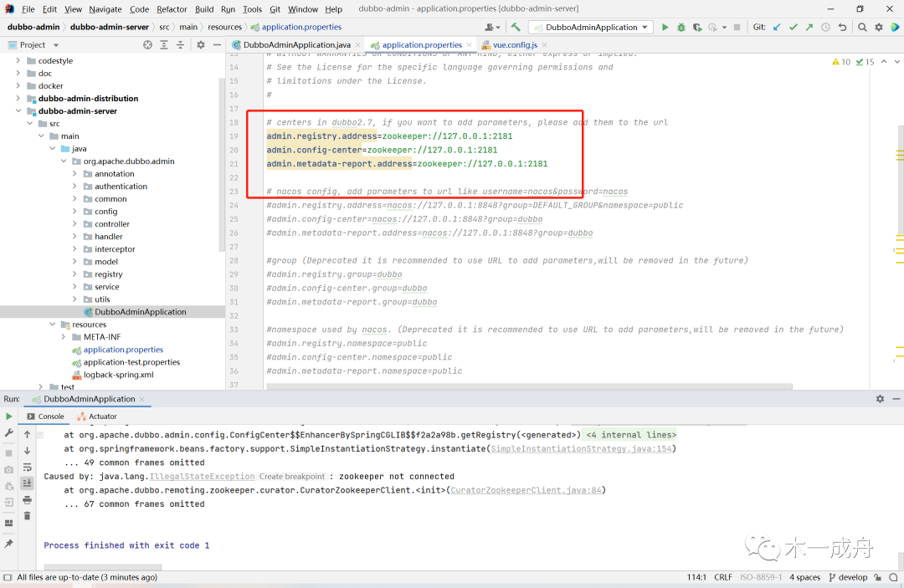The image size is (904, 588).
Task: Rerun DubboAdminApplication from Run panel
Action: (x=8, y=417)
